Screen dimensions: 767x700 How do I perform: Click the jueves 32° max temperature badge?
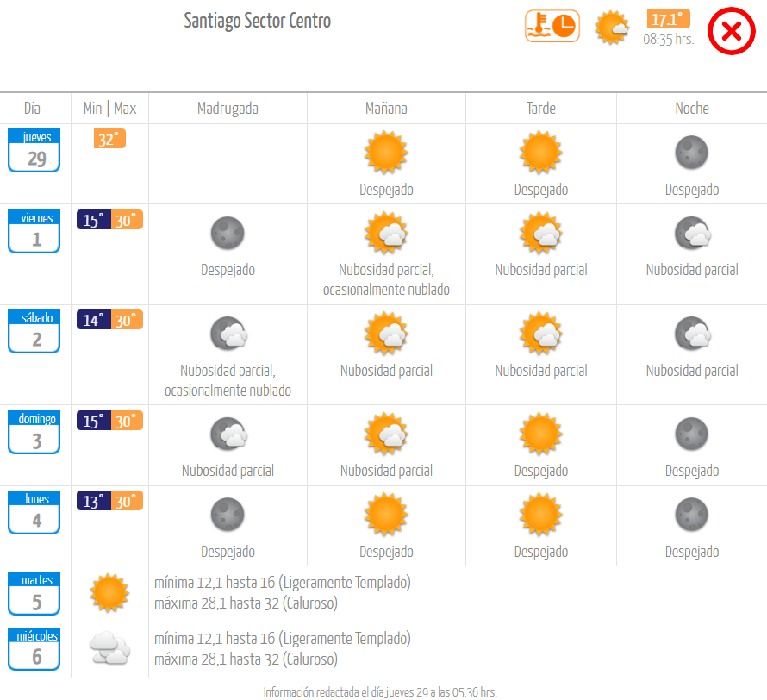pos(109,139)
